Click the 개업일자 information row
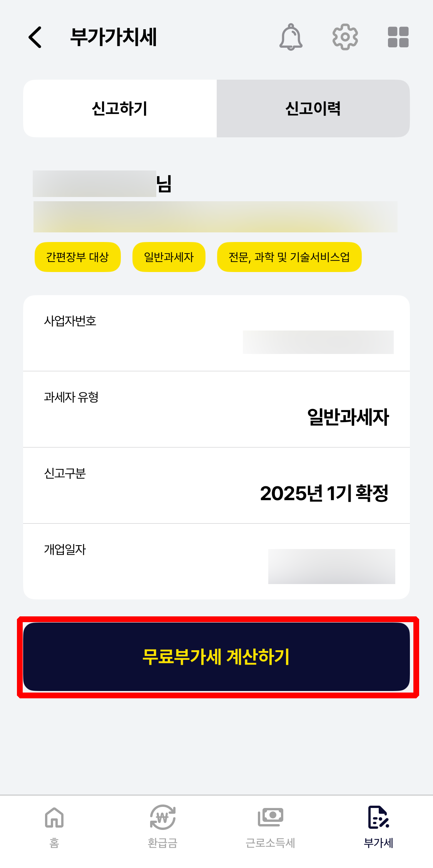This screenshot has height=868, width=433. tap(217, 562)
